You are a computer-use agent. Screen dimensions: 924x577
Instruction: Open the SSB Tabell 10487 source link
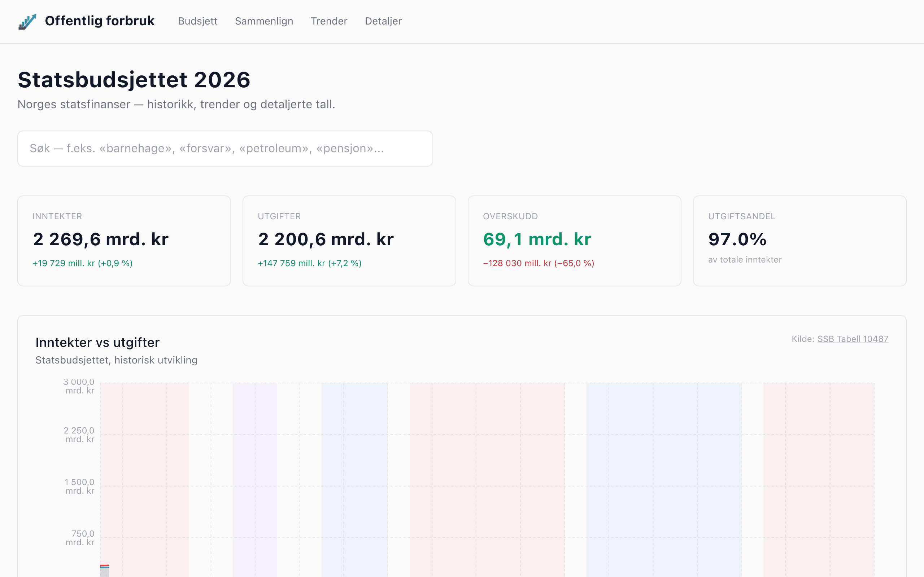pyautogui.click(x=852, y=339)
